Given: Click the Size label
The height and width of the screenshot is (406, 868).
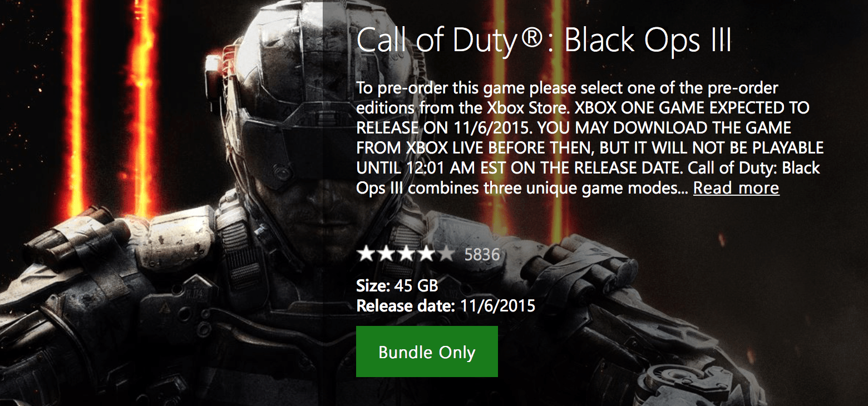Looking at the screenshot, I should [373, 286].
